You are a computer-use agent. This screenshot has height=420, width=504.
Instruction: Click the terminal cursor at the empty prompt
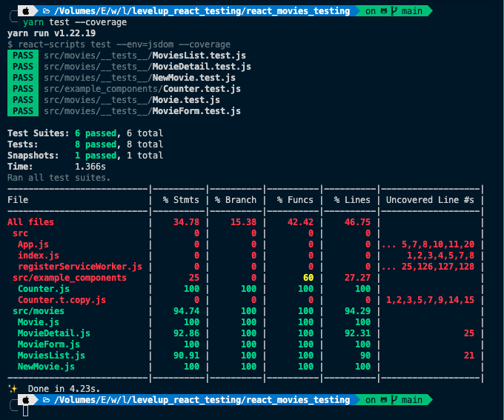point(26,411)
